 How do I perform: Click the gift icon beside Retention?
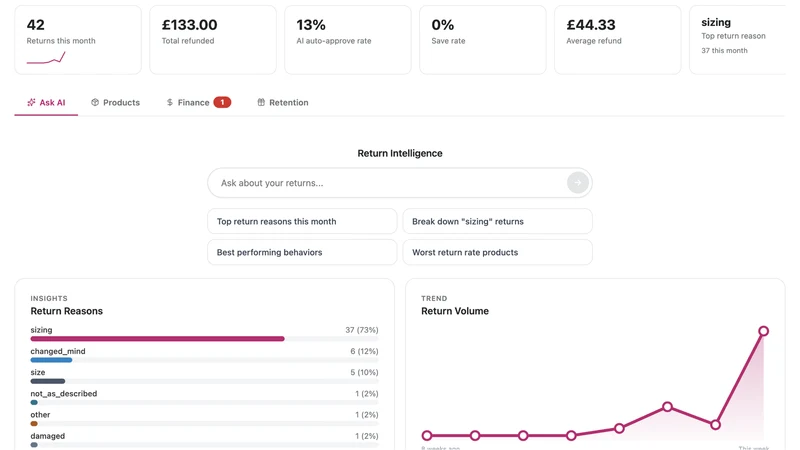pos(261,103)
